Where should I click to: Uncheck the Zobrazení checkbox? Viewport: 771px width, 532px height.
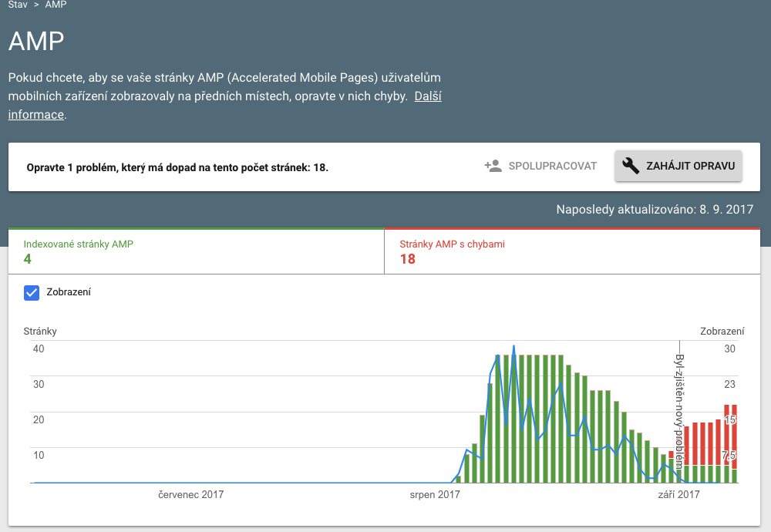[x=32, y=292]
